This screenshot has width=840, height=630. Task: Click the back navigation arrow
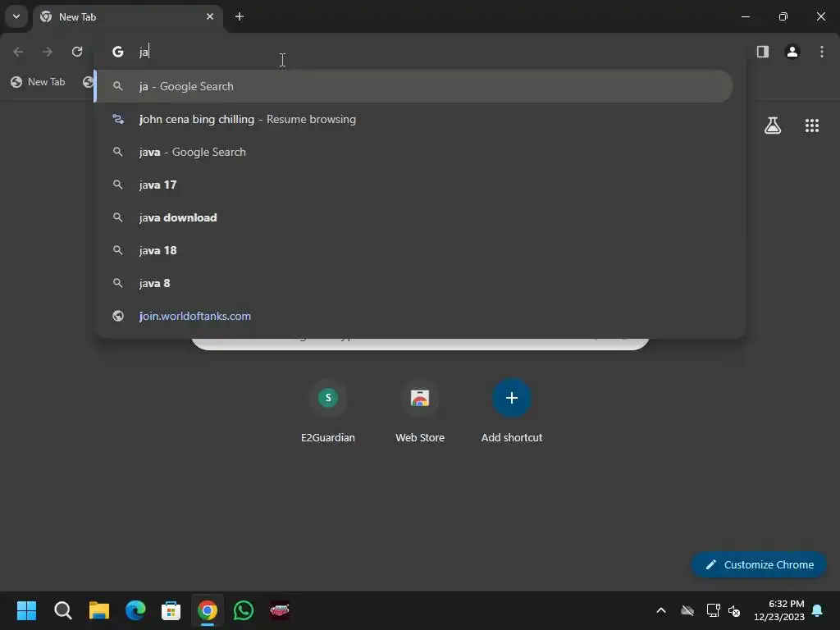click(18, 52)
